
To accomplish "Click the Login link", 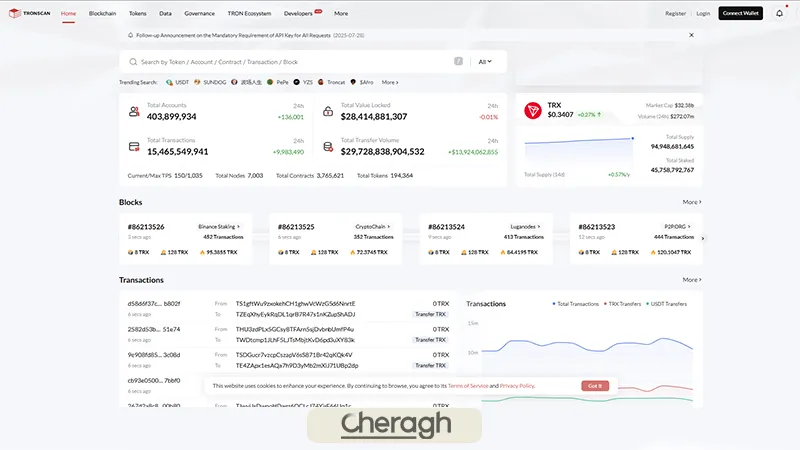I will click(x=703, y=13).
